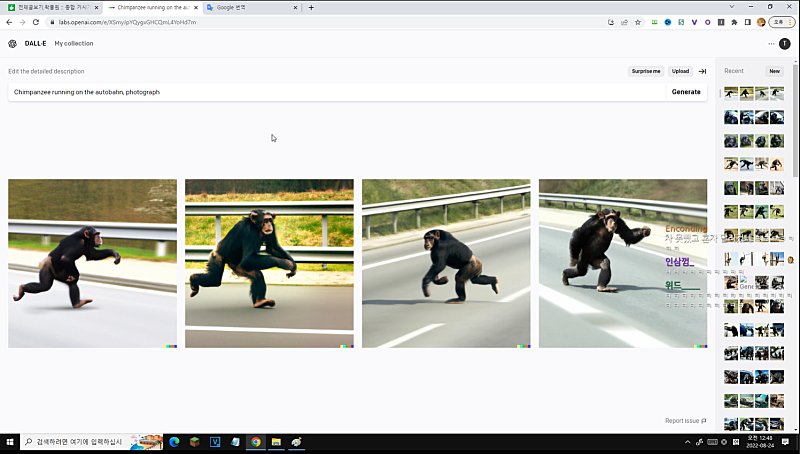Toggle the browser side panel icon
800x454 pixels.
tap(747, 22)
